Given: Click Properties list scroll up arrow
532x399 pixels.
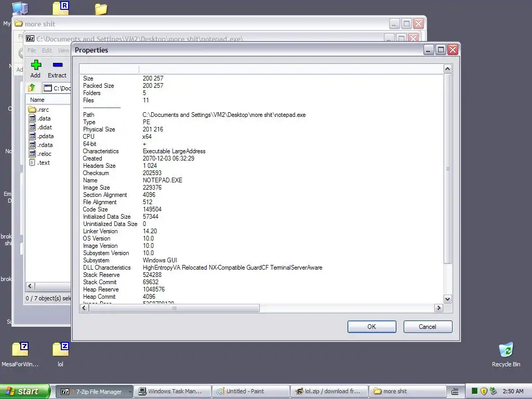Looking at the screenshot, I should (x=447, y=69).
